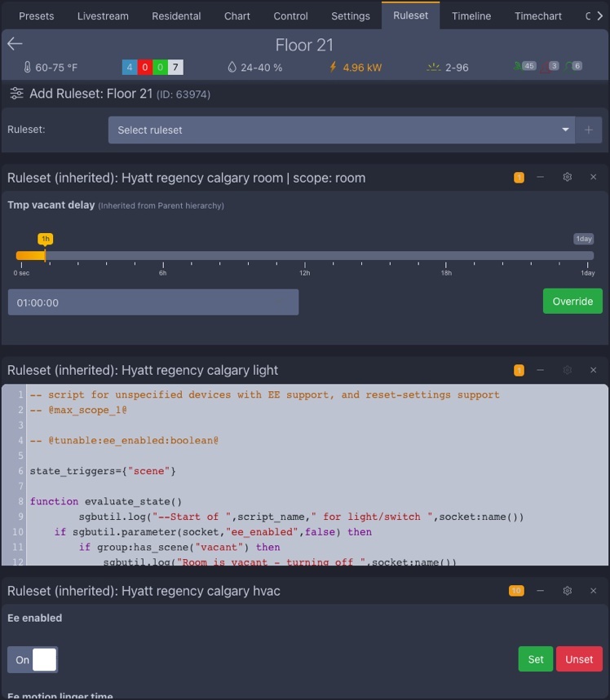Viewport: 610px width, 700px height.
Task: Switch to the Livestream tab
Action: 103,16
